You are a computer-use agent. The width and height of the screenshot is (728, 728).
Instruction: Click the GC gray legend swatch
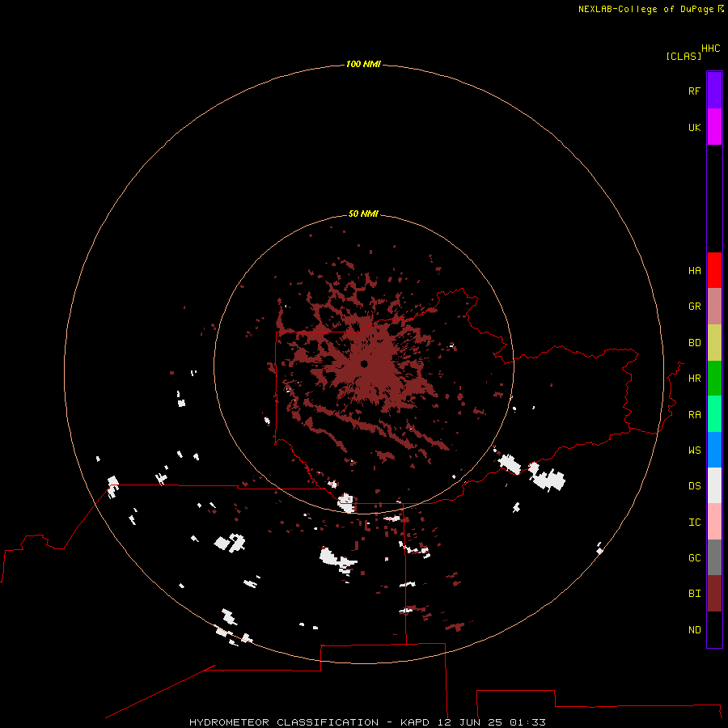click(714, 557)
